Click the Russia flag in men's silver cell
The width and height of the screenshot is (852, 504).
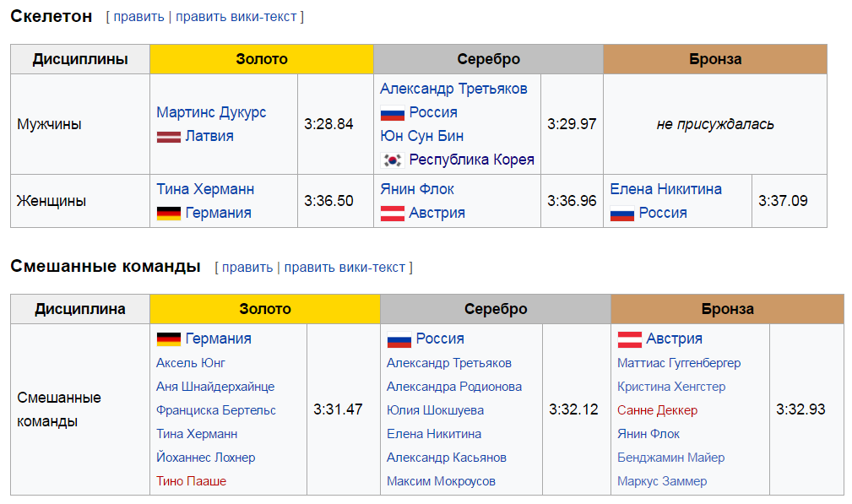pos(392,113)
